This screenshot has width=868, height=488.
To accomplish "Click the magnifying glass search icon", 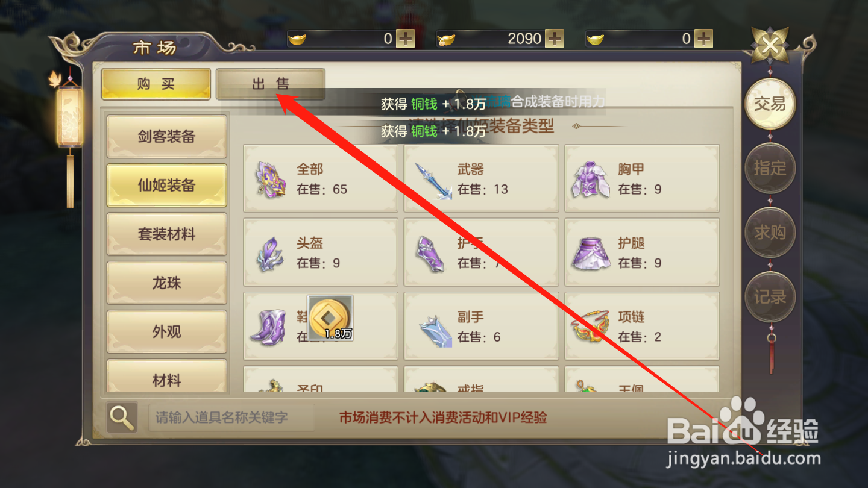I will (x=122, y=417).
